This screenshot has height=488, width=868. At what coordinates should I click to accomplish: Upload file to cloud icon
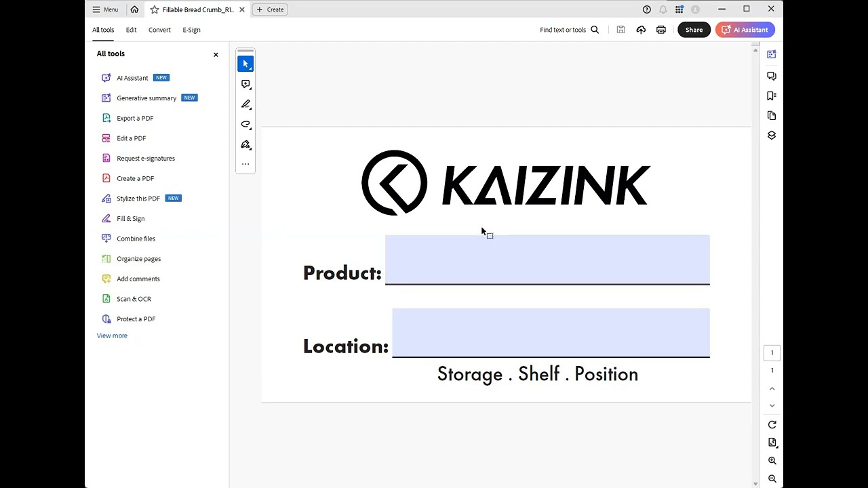point(641,30)
